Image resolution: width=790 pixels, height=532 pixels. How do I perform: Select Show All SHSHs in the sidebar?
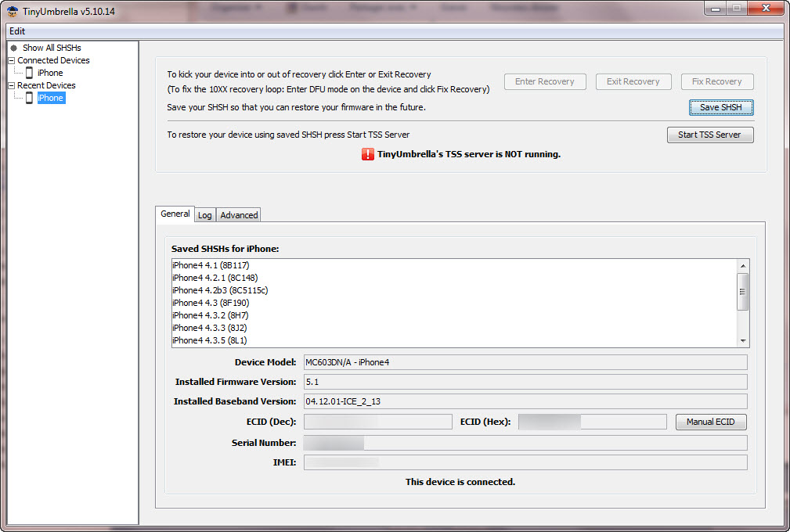click(52, 48)
